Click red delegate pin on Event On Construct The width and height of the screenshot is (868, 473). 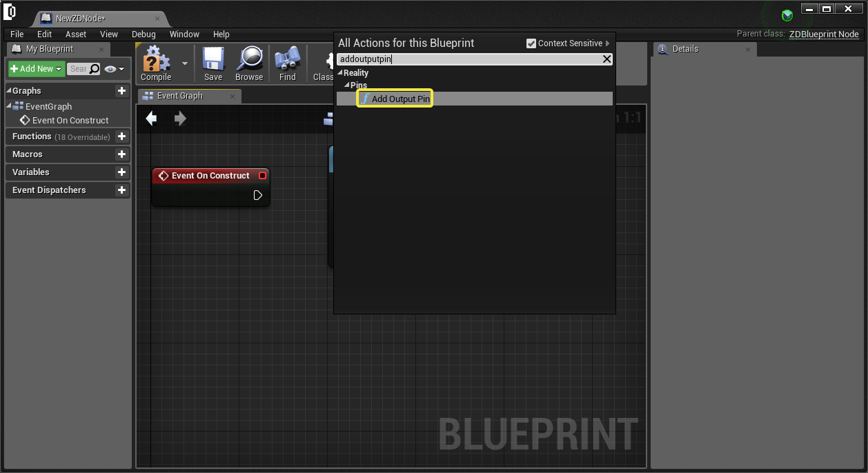262,176
